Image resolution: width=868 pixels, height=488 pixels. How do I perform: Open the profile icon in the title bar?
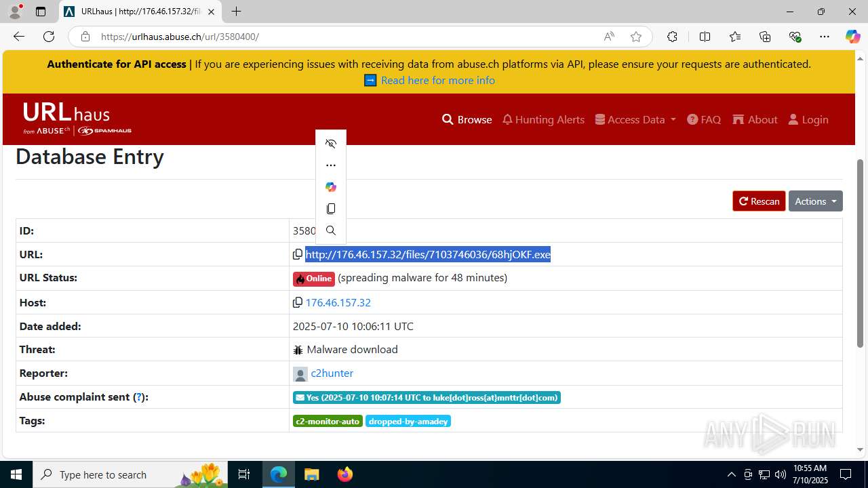point(14,12)
